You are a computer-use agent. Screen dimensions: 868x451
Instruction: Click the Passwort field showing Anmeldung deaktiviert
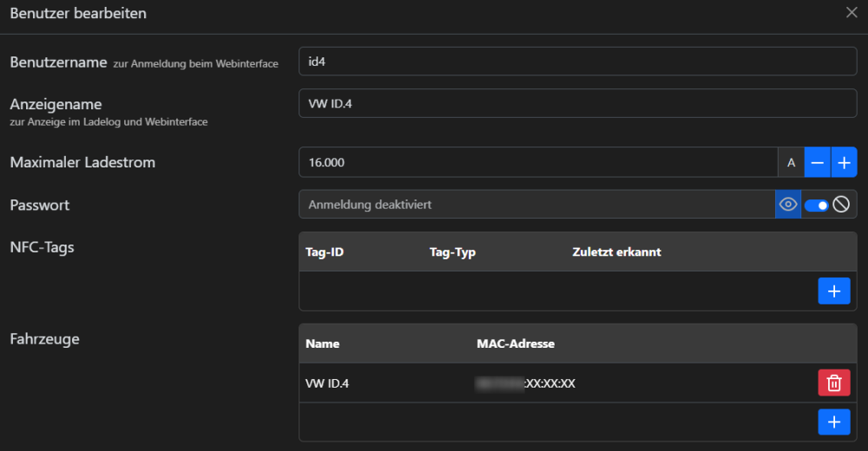[x=536, y=204]
